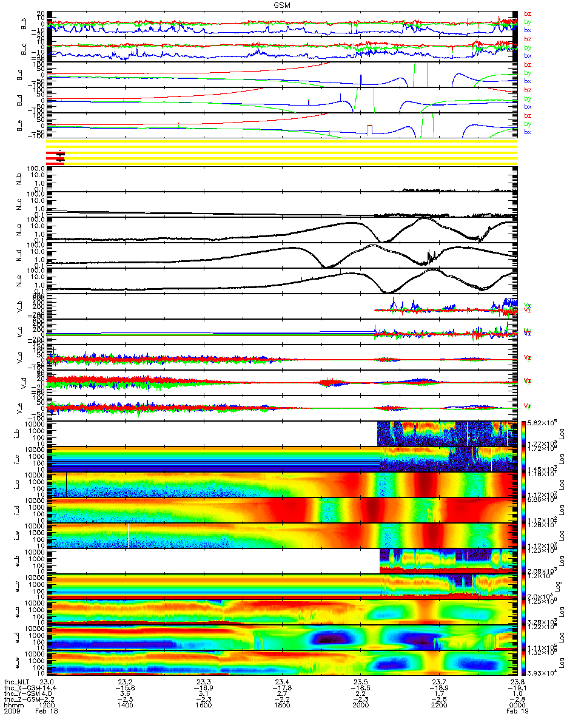564x728 pixels.
Task: Click the bx legend of B_a panel
Action: [x=528, y=81]
